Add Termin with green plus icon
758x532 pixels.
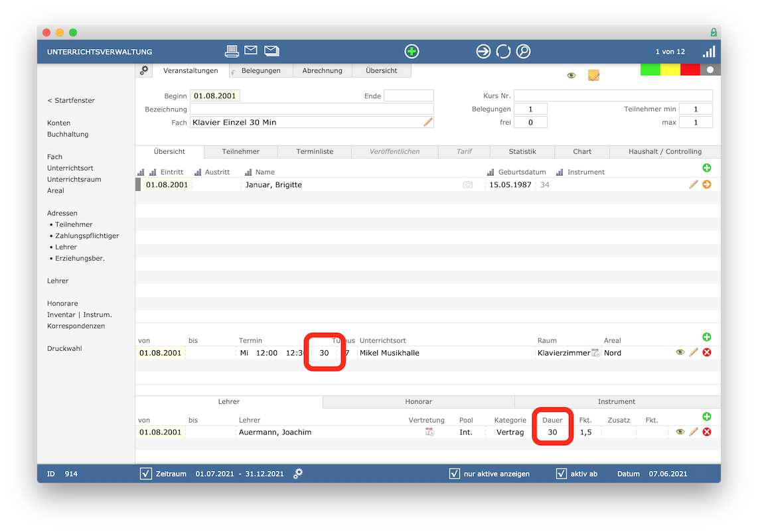(707, 337)
